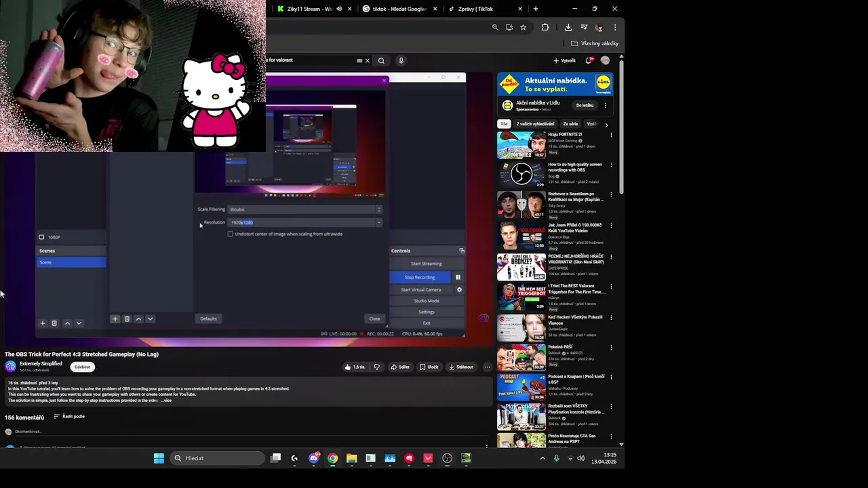The height and width of the screenshot is (488, 868).
Task: Save the video with Uložit button
Action: 429,367
